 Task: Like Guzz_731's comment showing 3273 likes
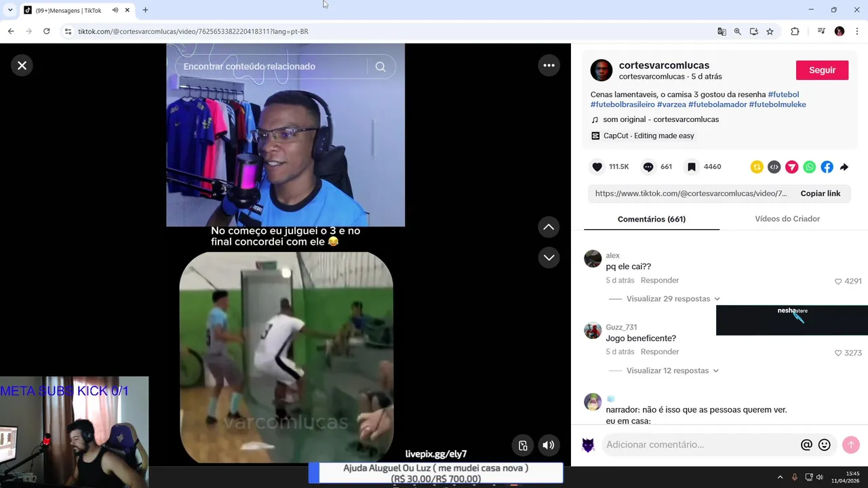pos(838,353)
